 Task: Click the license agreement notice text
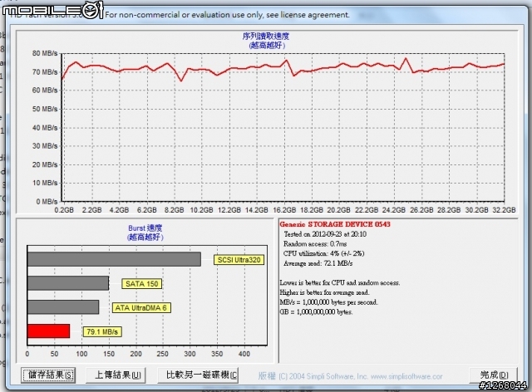(x=227, y=15)
